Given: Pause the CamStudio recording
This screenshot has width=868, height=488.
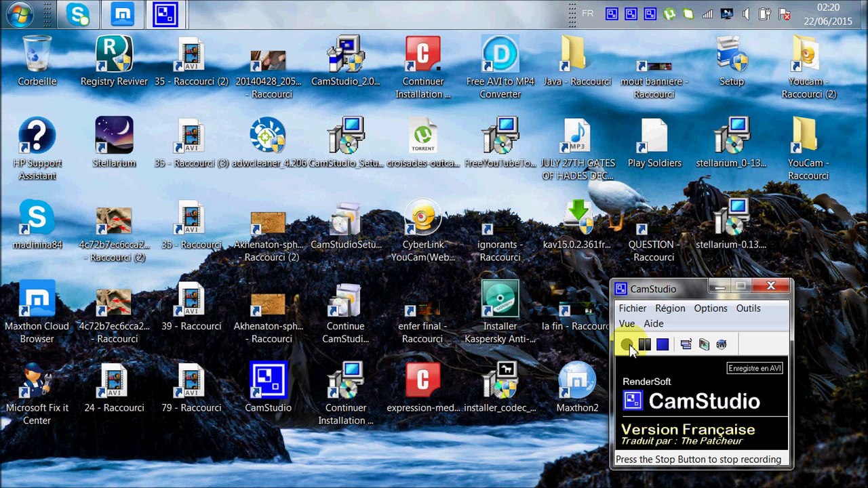Looking at the screenshot, I should 645,344.
